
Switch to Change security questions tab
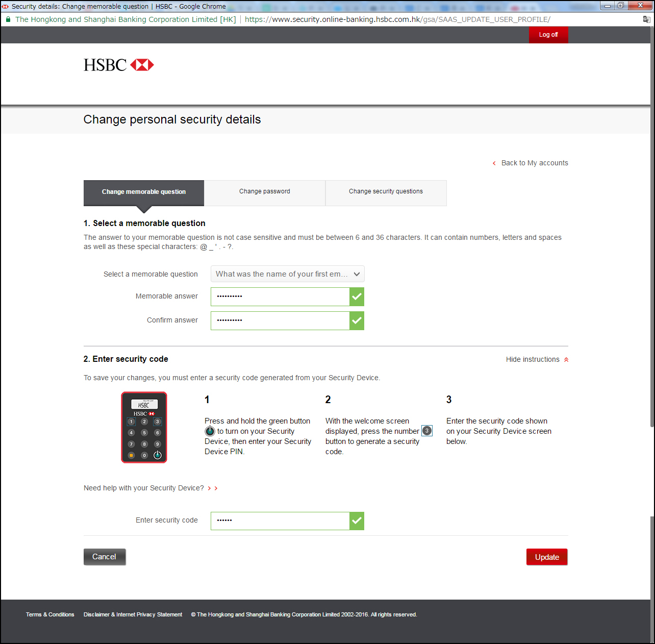tap(386, 192)
